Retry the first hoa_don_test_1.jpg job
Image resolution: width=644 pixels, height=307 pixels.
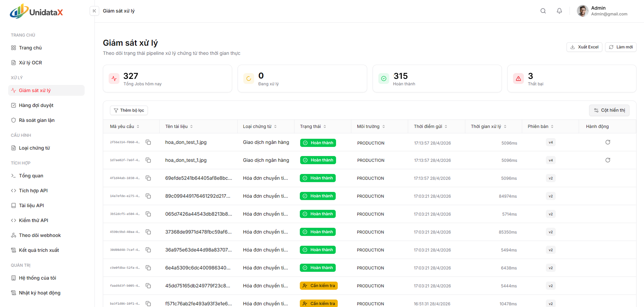[x=608, y=142]
